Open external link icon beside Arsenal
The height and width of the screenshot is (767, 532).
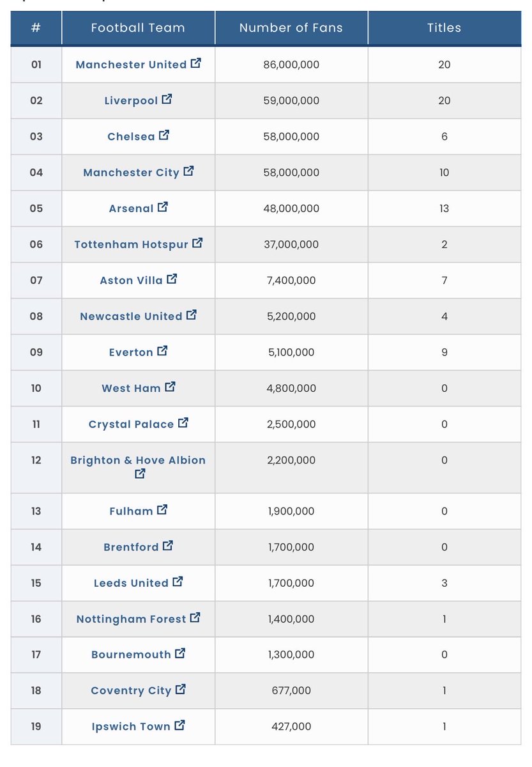163,206
